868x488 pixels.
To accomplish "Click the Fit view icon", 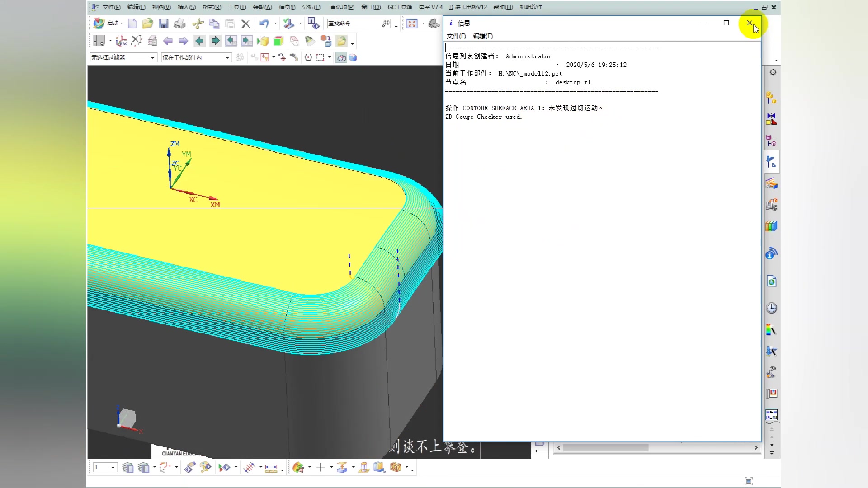I will (x=412, y=23).
